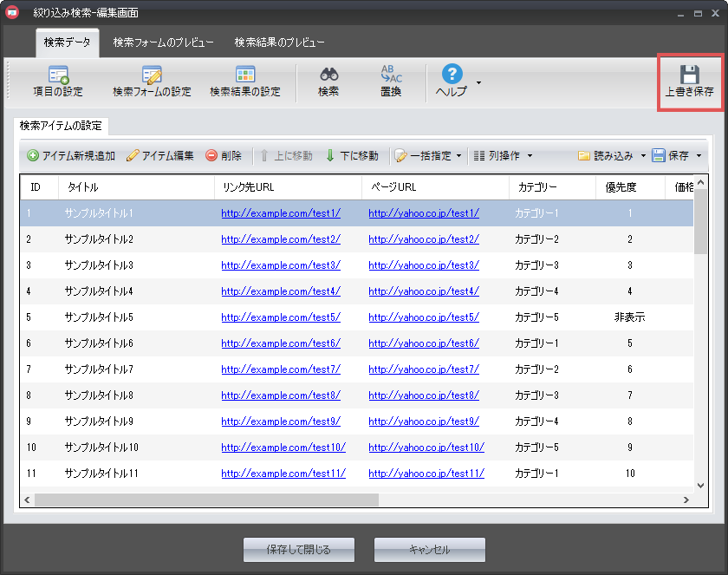Screen dimensions: 728x575
Task: Expand the 読み込み import dropdown
Action: tap(643, 156)
